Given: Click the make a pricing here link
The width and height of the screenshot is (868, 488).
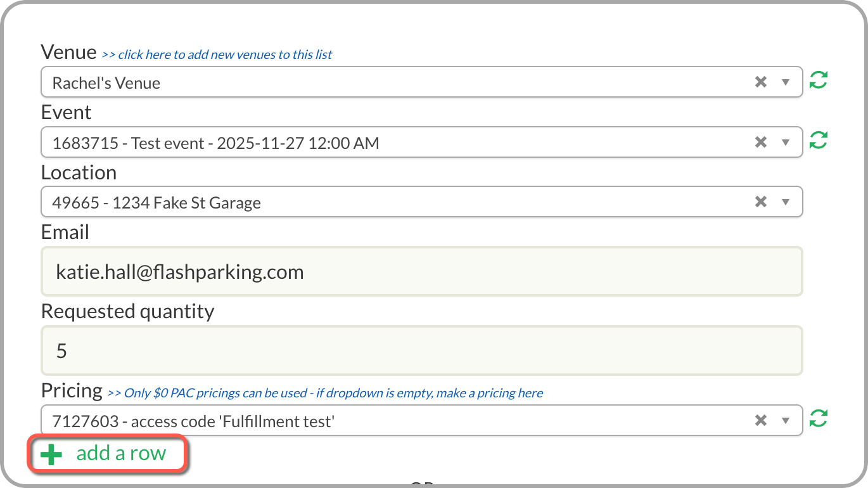Looking at the screenshot, I should pyautogui.click(x=325, y=393).
